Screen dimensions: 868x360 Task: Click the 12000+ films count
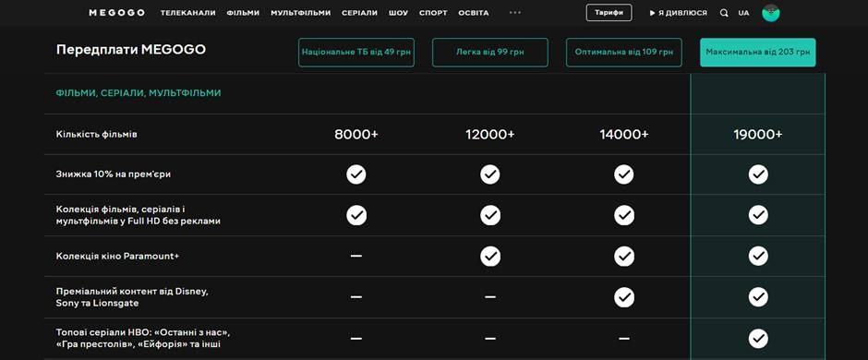pyautogui.click(x=490, y=135)
